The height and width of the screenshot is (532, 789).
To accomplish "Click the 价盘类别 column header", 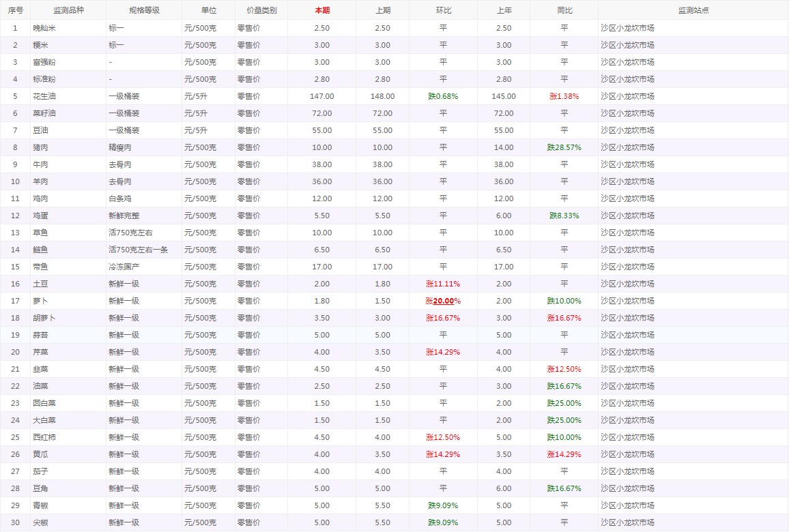I will tap(261, 10).
